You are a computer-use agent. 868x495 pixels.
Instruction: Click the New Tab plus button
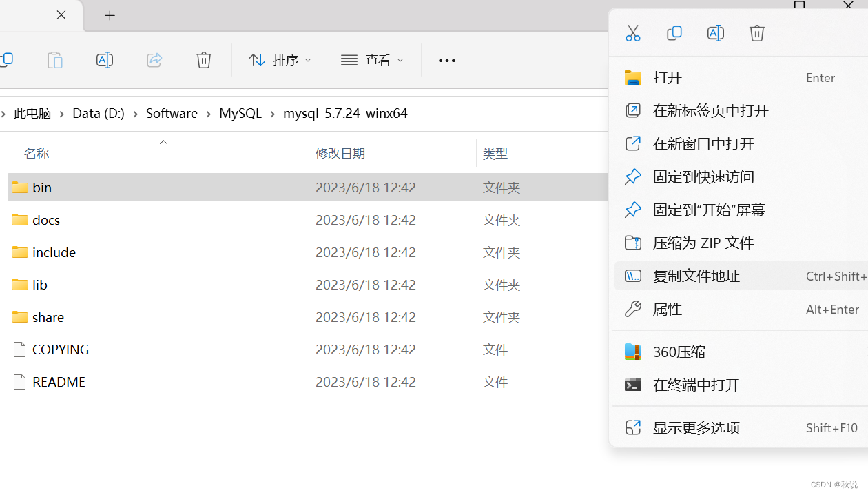click(x=110, y=15)
